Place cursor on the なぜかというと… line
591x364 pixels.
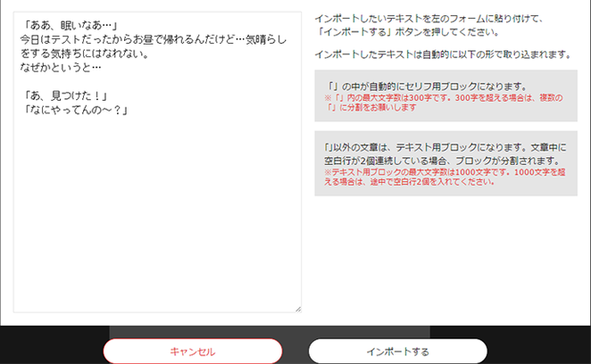[62, 67]
